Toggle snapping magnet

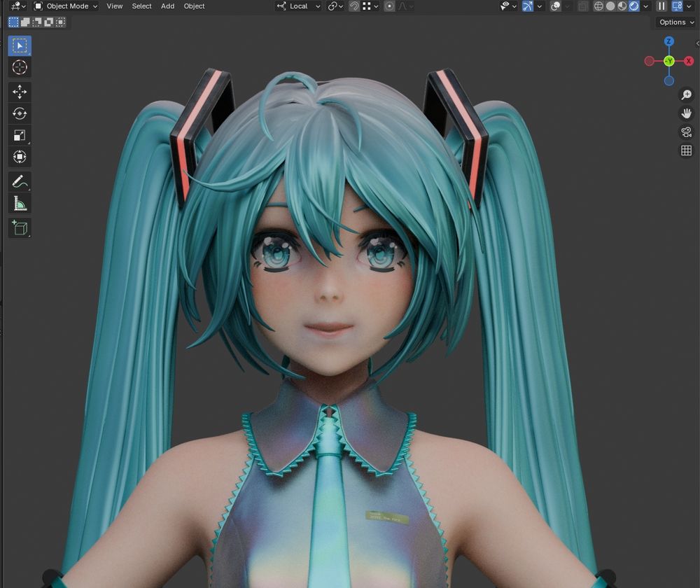pos(354,6)
